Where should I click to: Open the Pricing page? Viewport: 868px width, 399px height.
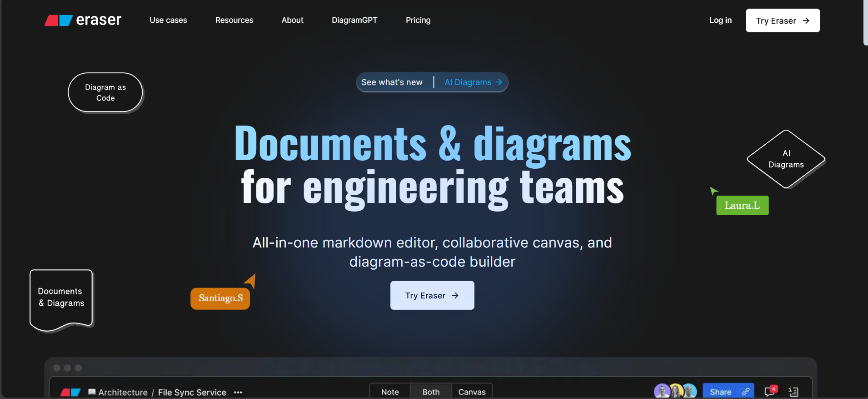[418, 20]
